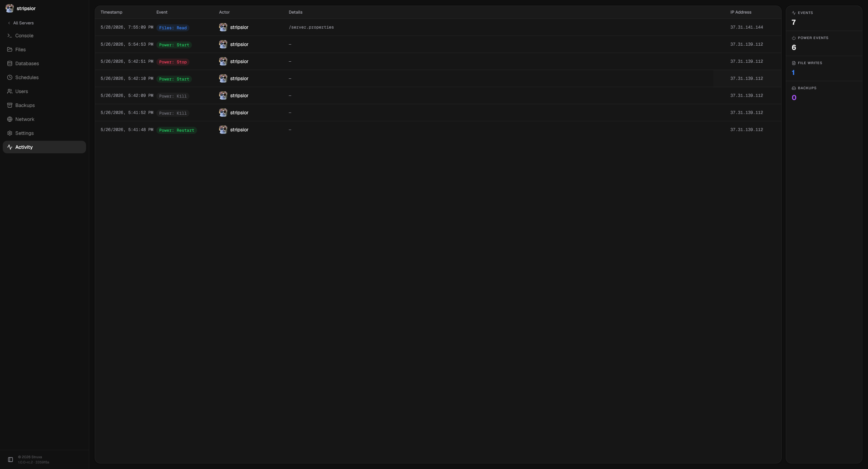The width and height of the screenshot is (868, 469).
Task: Select the Activity page
Action: tap(44, 147)
